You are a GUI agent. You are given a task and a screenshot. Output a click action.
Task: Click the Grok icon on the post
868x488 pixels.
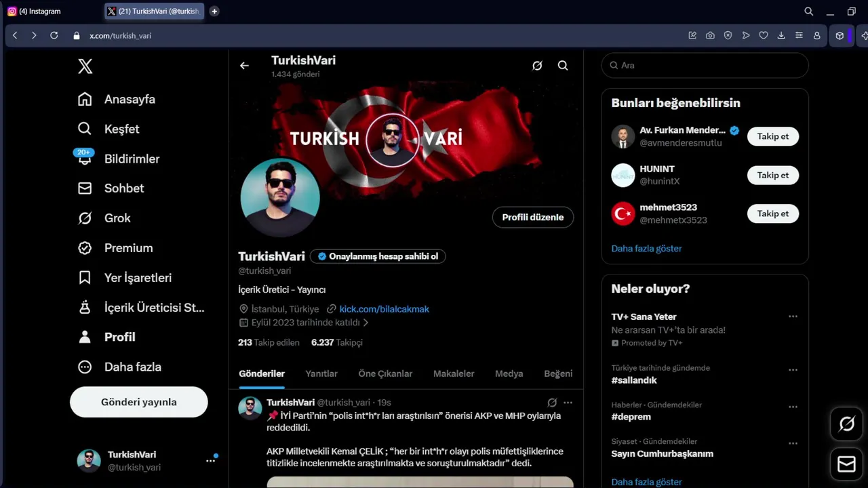552,403
